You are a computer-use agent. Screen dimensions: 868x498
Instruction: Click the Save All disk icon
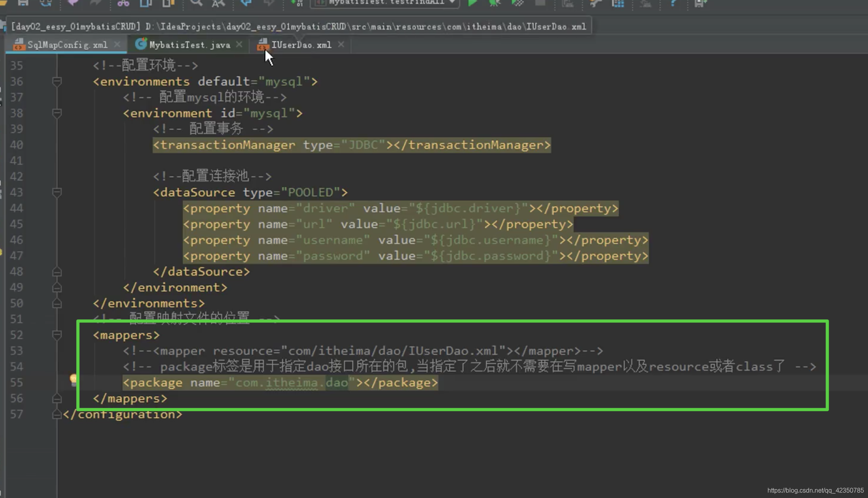(x=23, y=3)
